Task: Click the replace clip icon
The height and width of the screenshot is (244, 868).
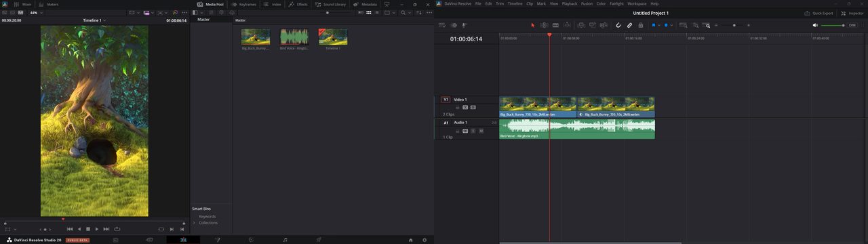Action: tap(604, 25)
